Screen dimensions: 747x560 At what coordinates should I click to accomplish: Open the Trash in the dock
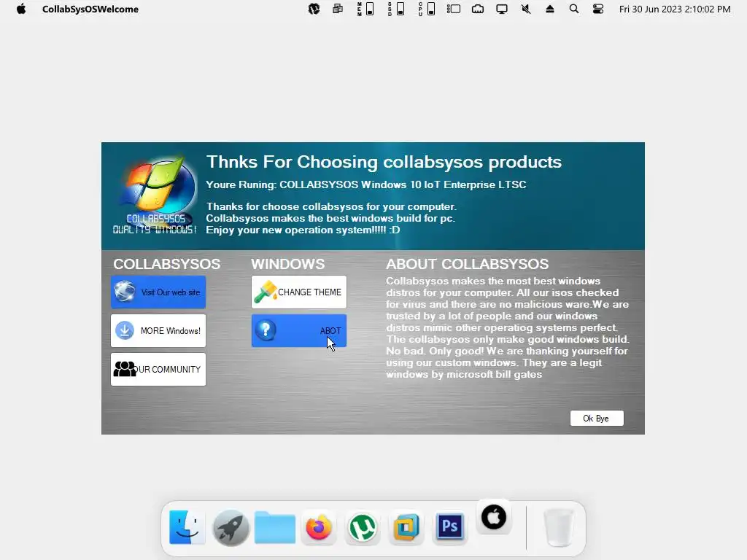point(558,527)
